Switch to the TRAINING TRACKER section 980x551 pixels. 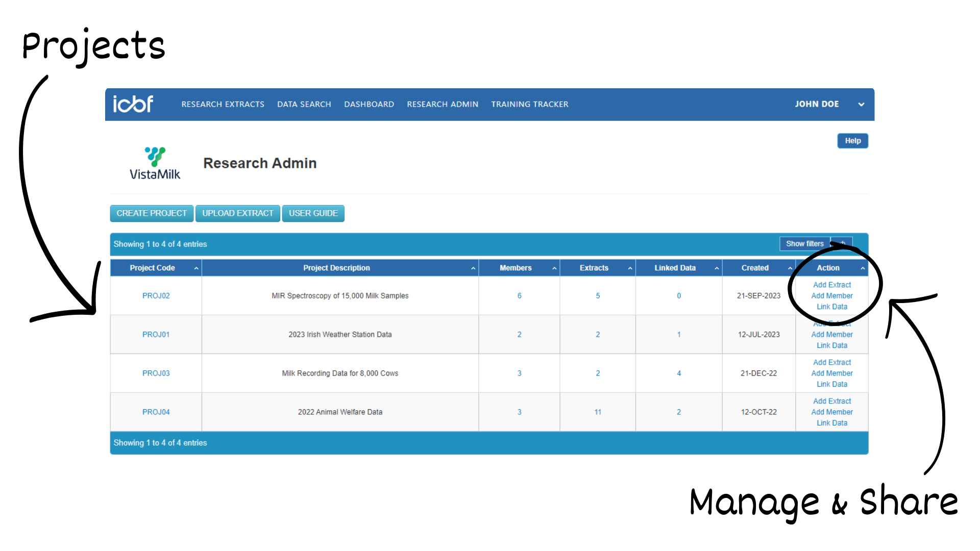click(x=529, y=104)
